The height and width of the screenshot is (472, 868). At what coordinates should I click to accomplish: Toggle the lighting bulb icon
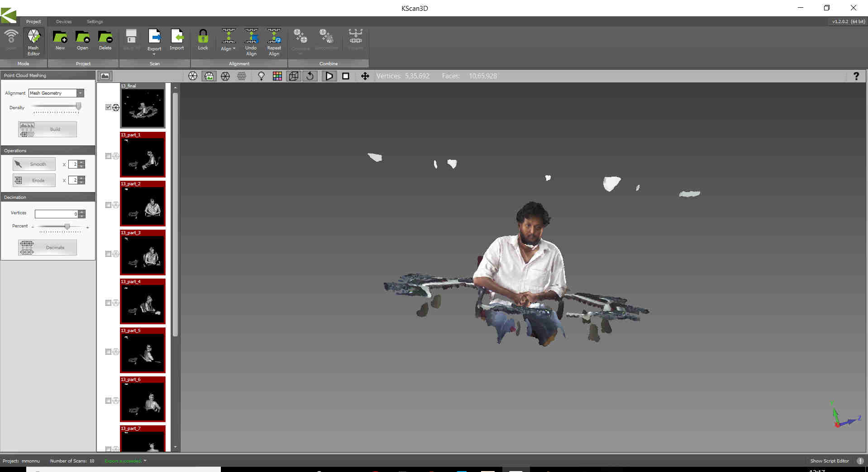click(261, 76)
